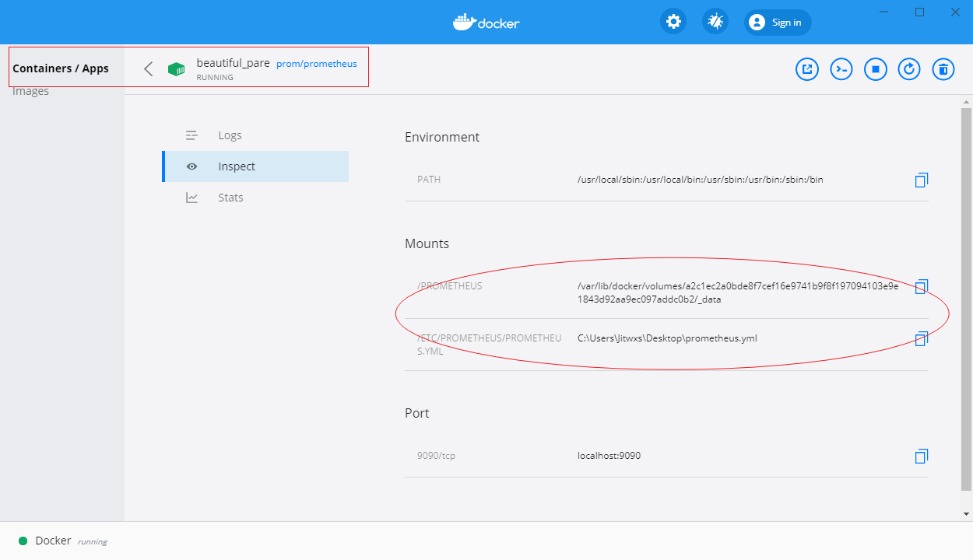The image size is (973, 560).
Task: Open the container CLI terminal icon
Action: click(841, 69)
